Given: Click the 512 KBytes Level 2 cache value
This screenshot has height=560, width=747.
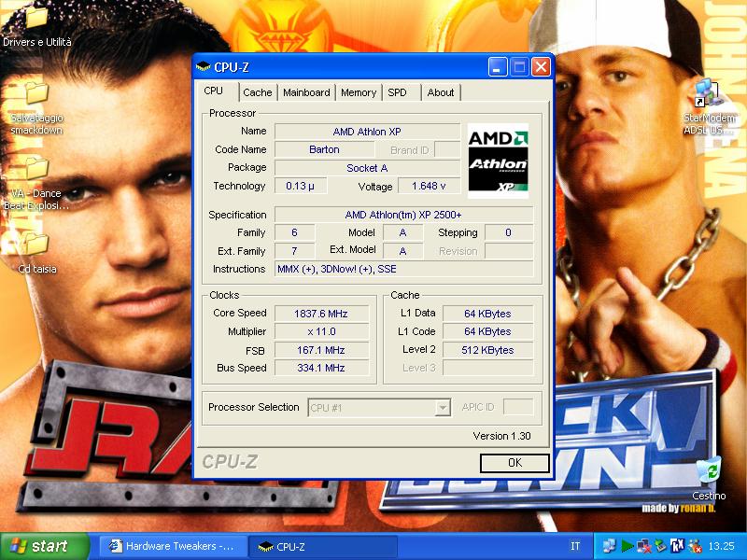Looking at the screenshot, I should pyautogui.click(x=487, y=350).
